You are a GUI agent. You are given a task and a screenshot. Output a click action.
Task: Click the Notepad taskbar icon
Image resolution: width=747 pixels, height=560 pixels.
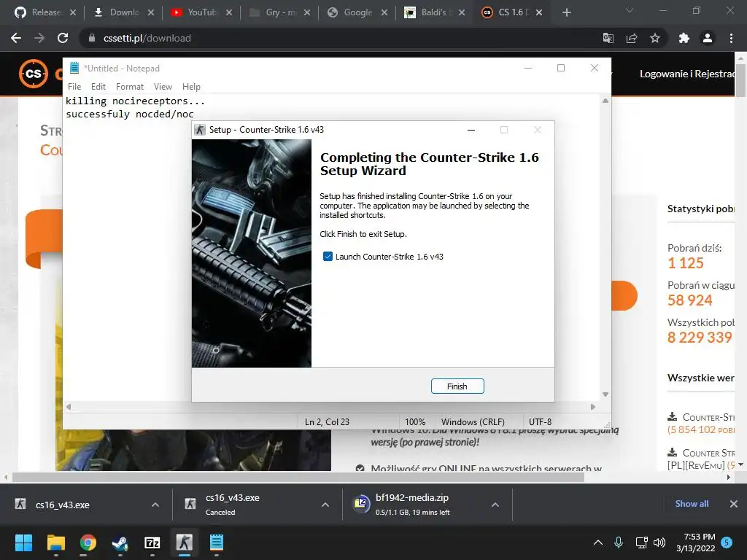[x=216, y=542]
